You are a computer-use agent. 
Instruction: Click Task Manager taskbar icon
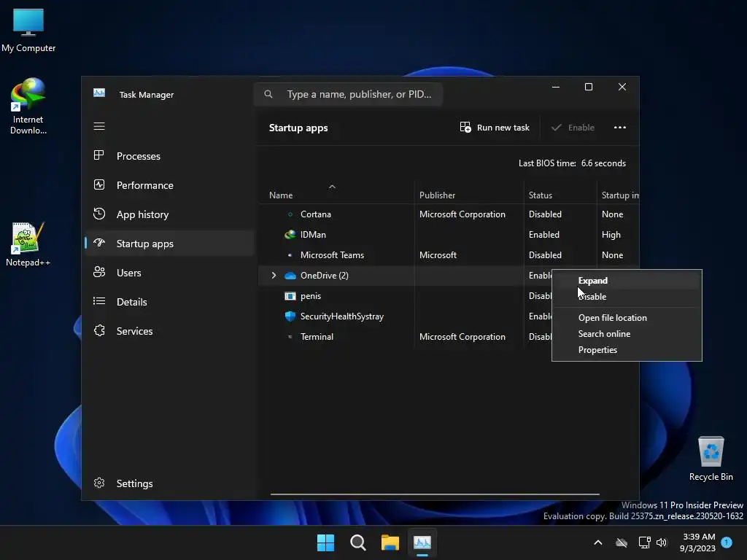pyautogui.click(x=422, y=542)
